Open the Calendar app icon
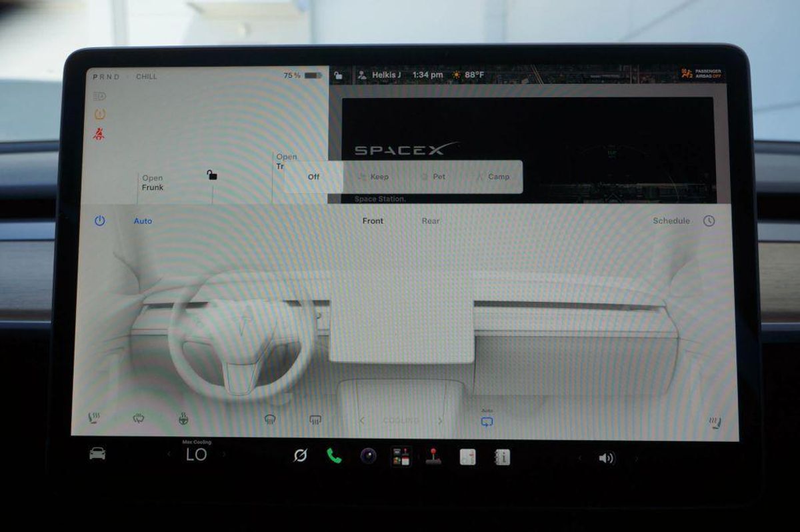The width and height of the screenshot is (800, 532). coord(468,457)
